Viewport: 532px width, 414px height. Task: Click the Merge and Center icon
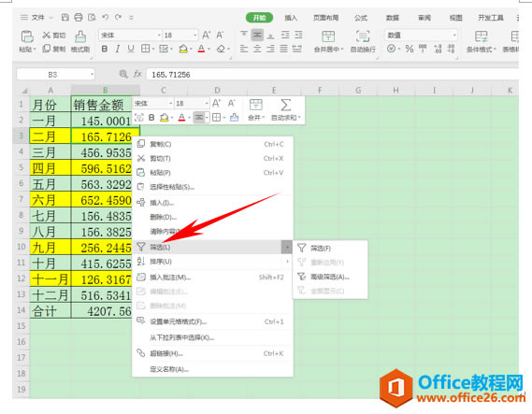[328, 36]
